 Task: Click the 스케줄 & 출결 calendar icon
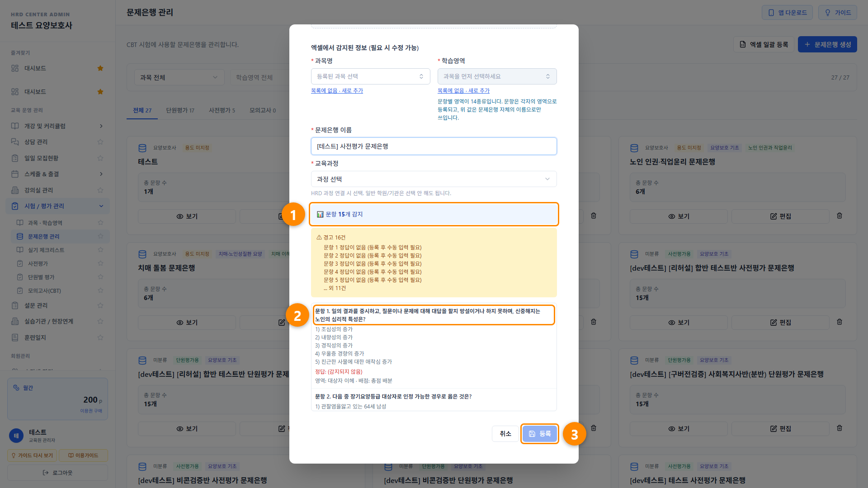click(15, 174)
